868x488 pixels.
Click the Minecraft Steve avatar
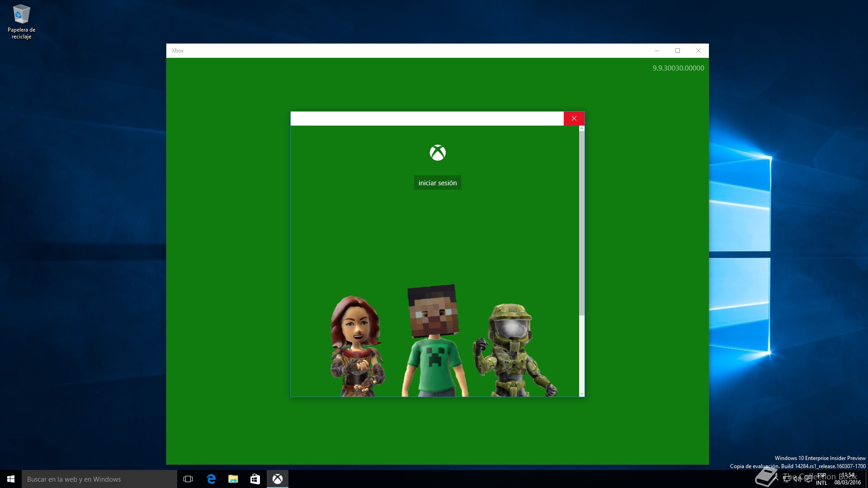pyautogui.click(x=434, y=341)
